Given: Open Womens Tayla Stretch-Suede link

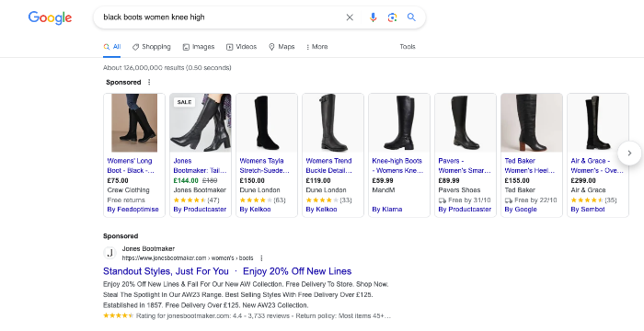Looking at the screenshot, I should 265,165.
